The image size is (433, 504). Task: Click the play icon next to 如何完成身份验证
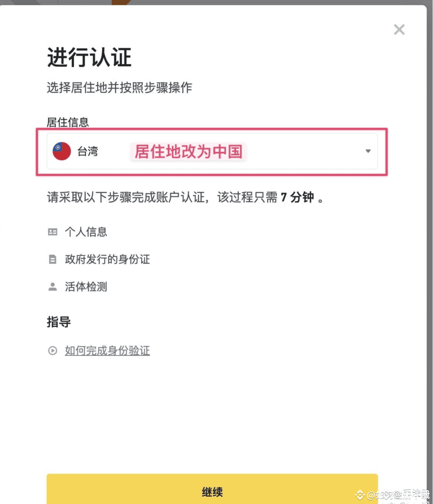pyautogui.click(x=52, y=351)
